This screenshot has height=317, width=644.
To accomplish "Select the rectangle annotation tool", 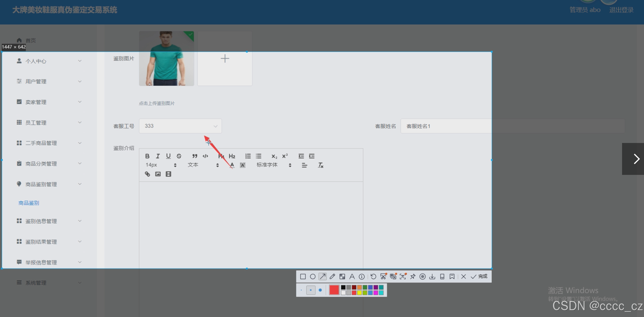I will [303, 277].
